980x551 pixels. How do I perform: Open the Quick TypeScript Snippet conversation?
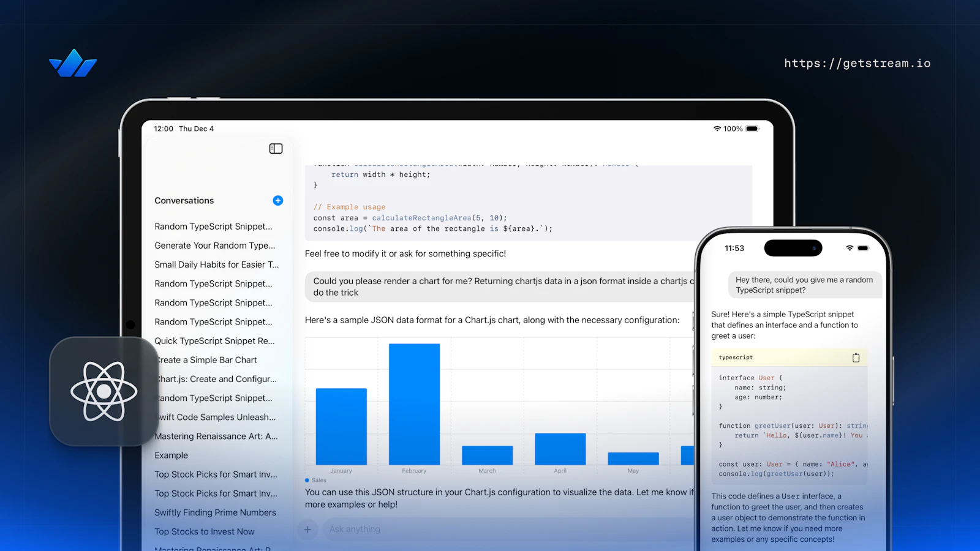pos(214,340)
